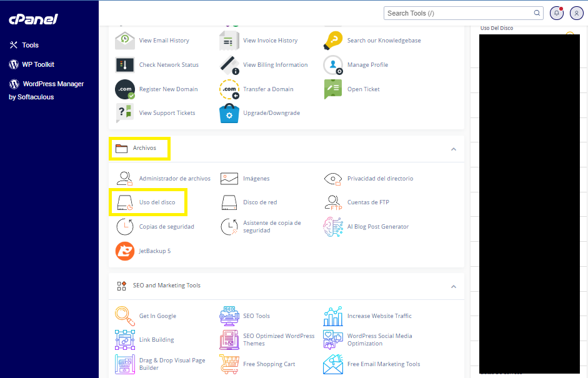This screenshot has height=378, width=588.
Task: Click the search magnifier in Search Tools
Action: (537, 13)
